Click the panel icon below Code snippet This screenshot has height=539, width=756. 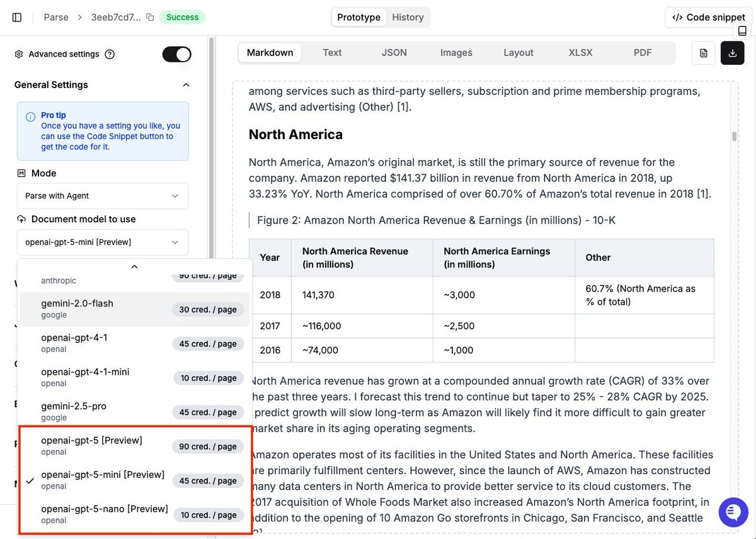(742, 31)
